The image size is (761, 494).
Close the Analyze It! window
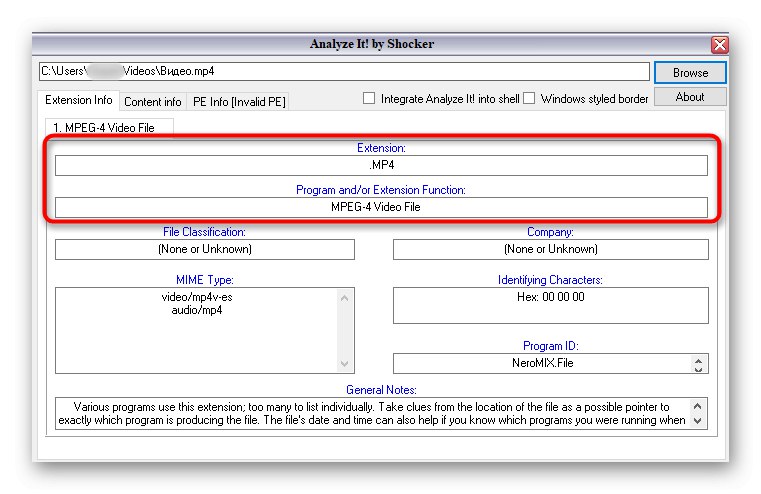(x=719, y=45)
